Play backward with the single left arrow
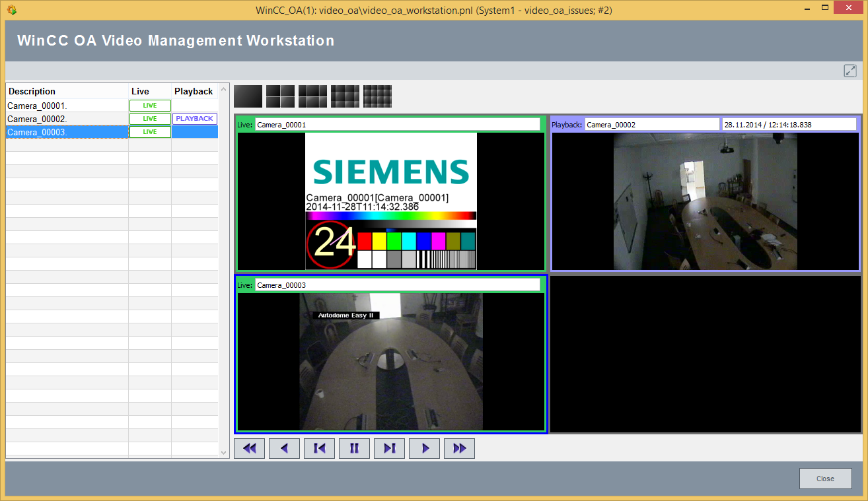Viewport: 868px width, 501px height. (x=284, y=448)
